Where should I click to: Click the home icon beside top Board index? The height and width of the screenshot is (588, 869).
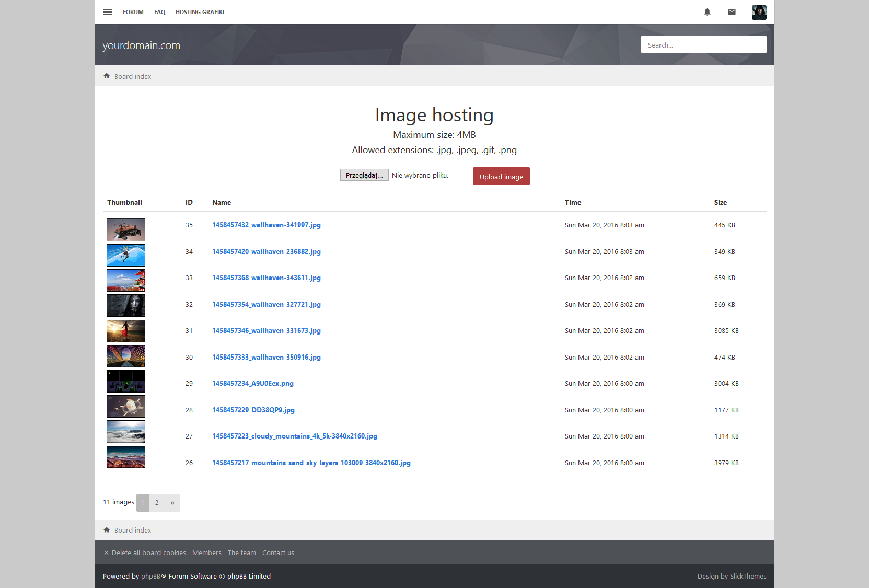(x=107, y=76)
